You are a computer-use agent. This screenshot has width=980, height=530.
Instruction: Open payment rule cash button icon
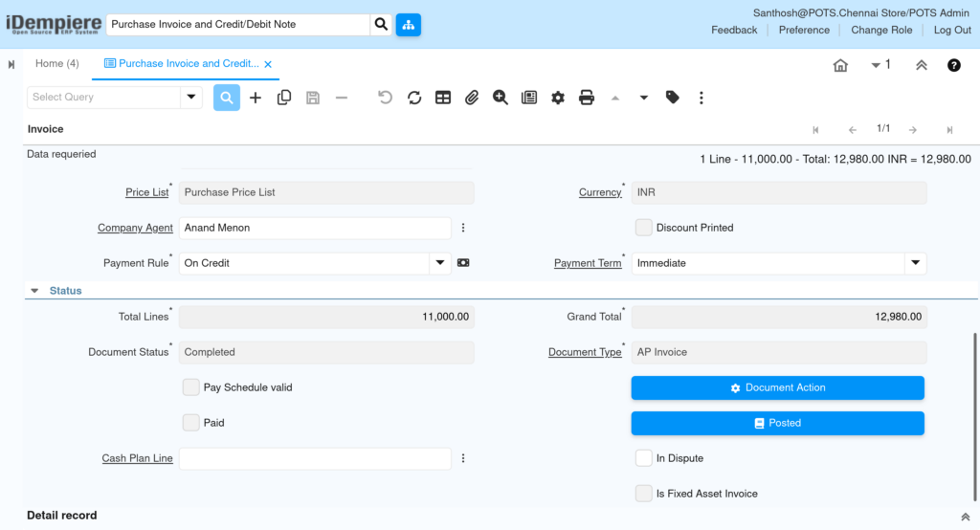(463, 263)
